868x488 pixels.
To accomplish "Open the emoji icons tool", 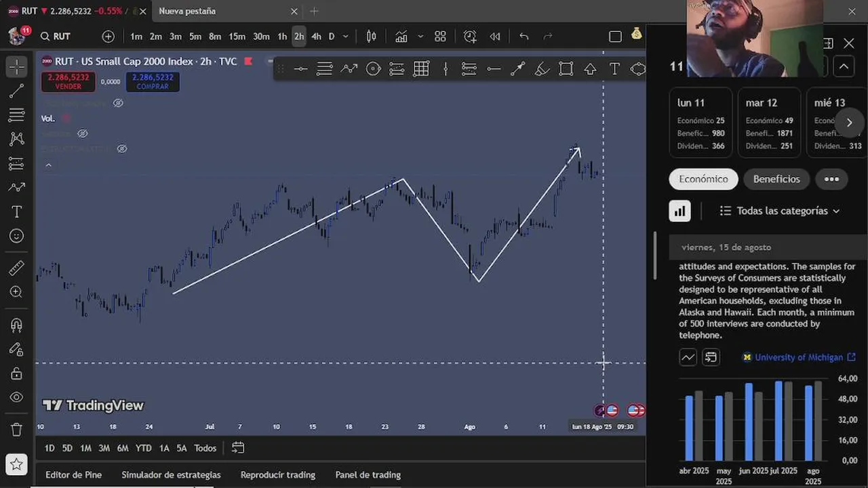I will pos(17,236).
